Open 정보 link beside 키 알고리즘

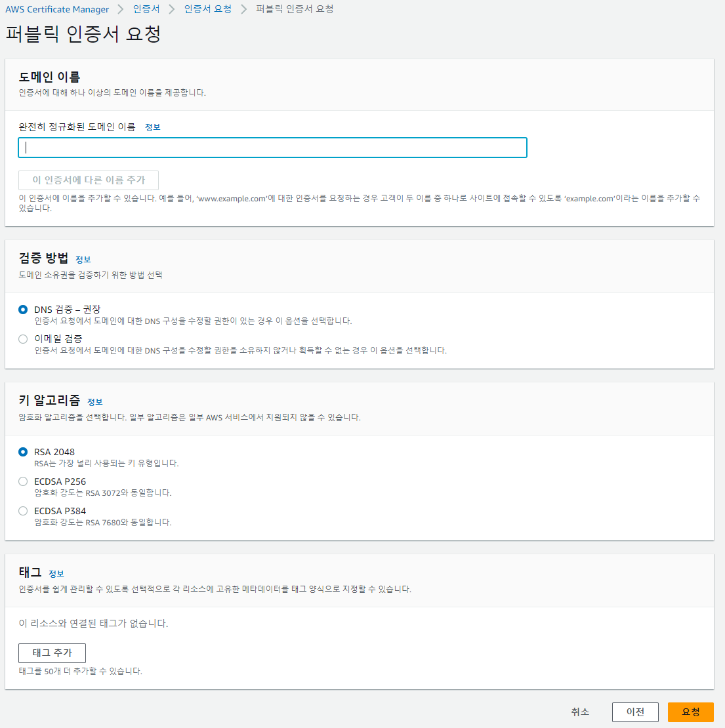95,402
